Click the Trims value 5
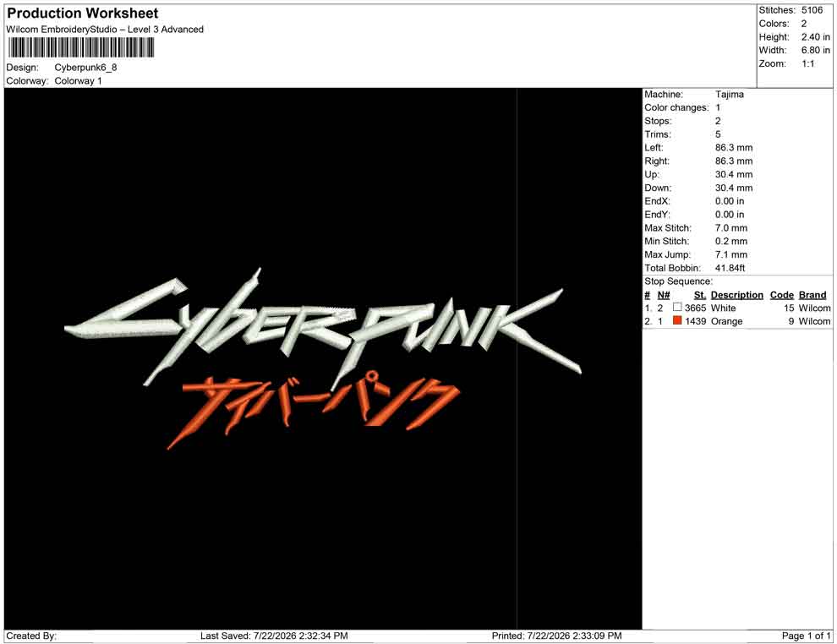 (718, 134)
